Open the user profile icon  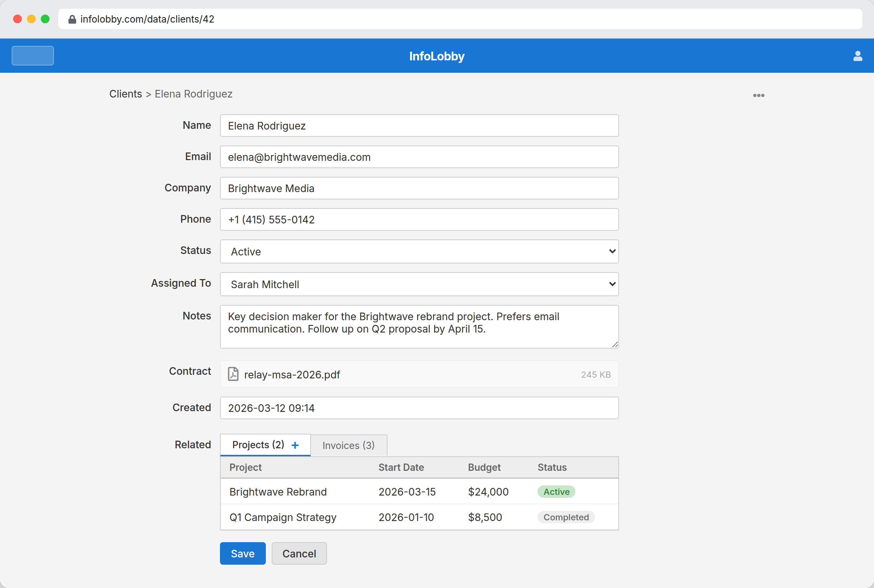[858, 56]
